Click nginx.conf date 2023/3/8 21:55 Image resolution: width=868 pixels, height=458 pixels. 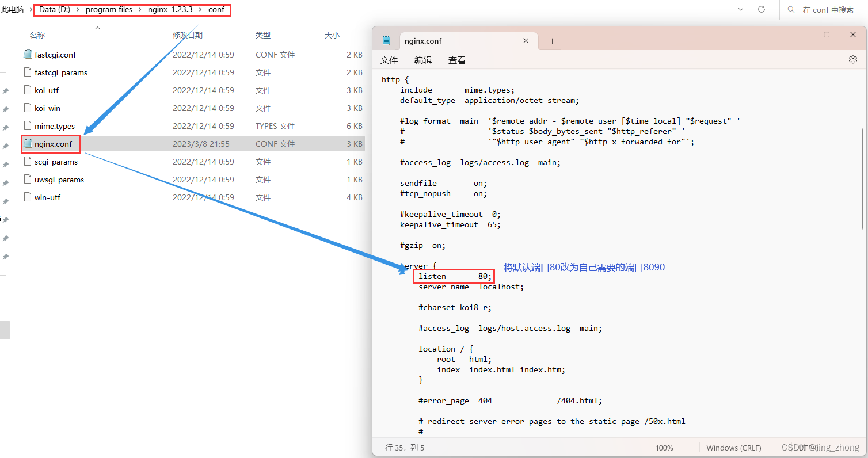(201, 144)
